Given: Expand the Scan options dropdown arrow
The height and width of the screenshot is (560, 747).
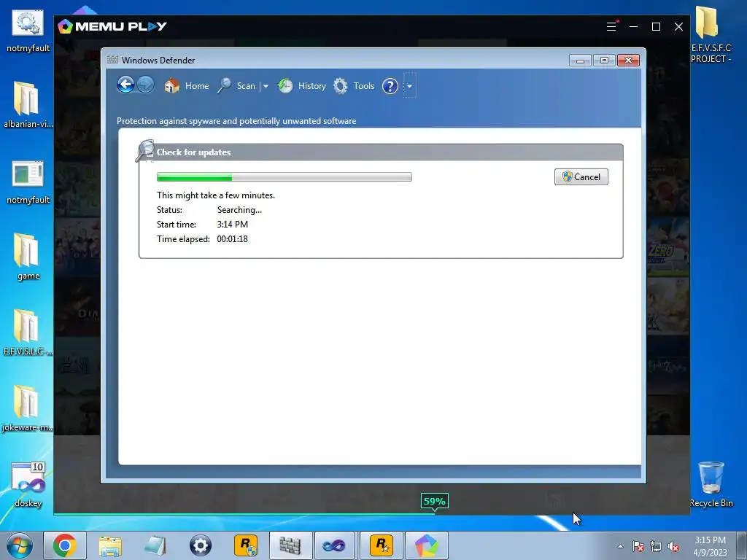Looking at the screenshot, I should [266, 87].
